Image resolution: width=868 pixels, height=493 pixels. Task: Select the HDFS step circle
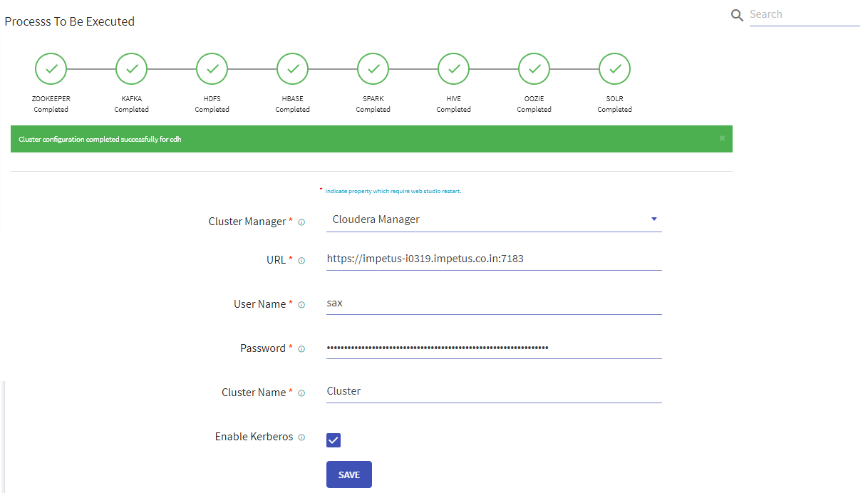(212, 68)
